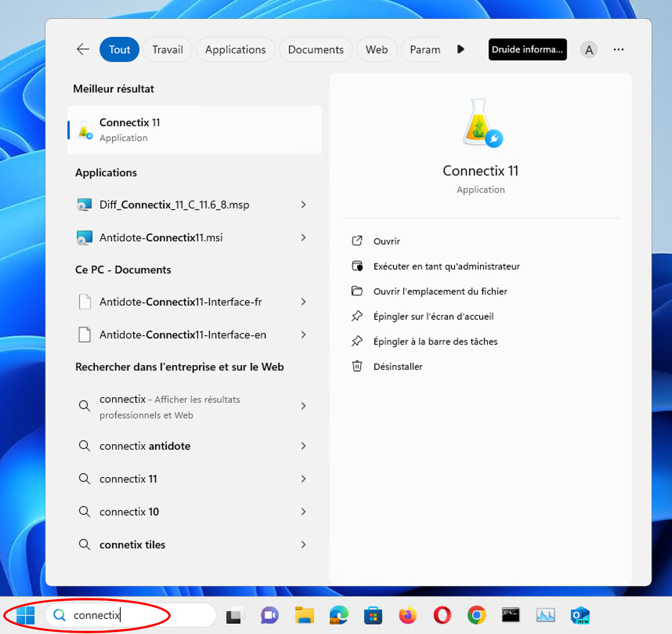Viewport: 672px width, 634px height.
Task: Click the back arrow in search panel
Action: [x=83, y=49]
